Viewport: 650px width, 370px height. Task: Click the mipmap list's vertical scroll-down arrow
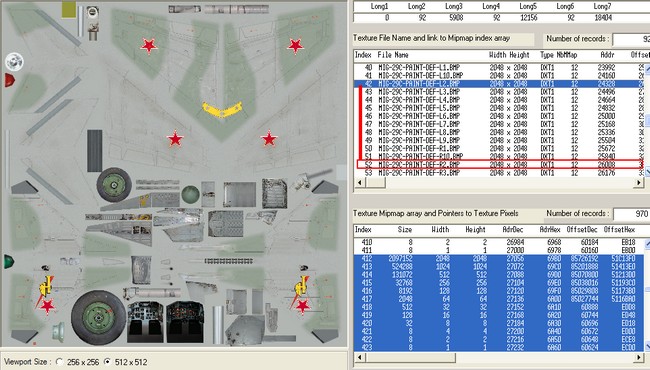click(647, 346)
